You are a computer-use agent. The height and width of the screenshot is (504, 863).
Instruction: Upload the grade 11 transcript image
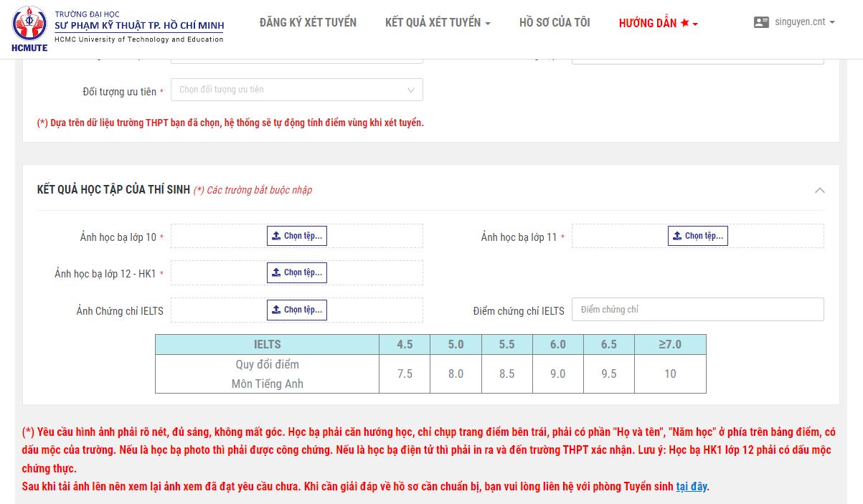coord(697,236)
